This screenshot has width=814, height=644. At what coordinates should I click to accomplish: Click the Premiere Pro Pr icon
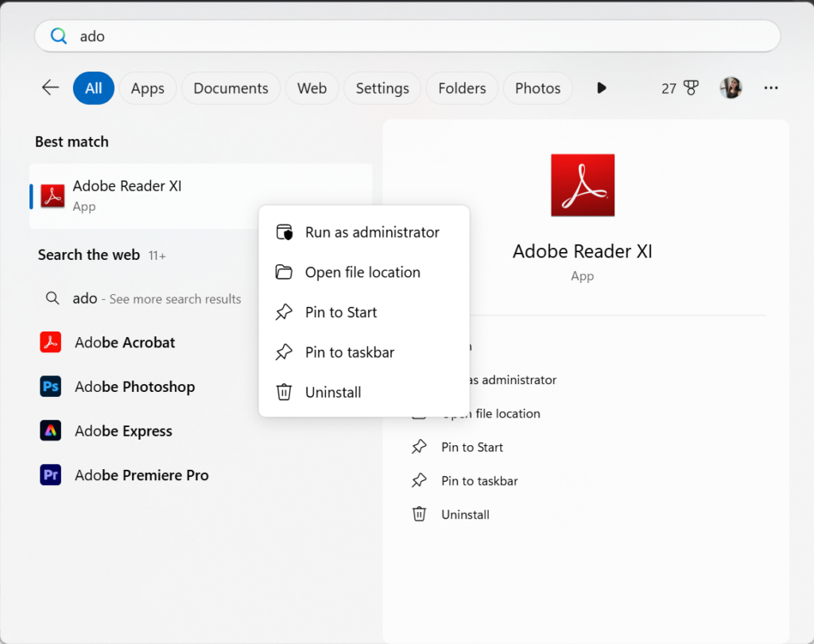coord(50,475)
